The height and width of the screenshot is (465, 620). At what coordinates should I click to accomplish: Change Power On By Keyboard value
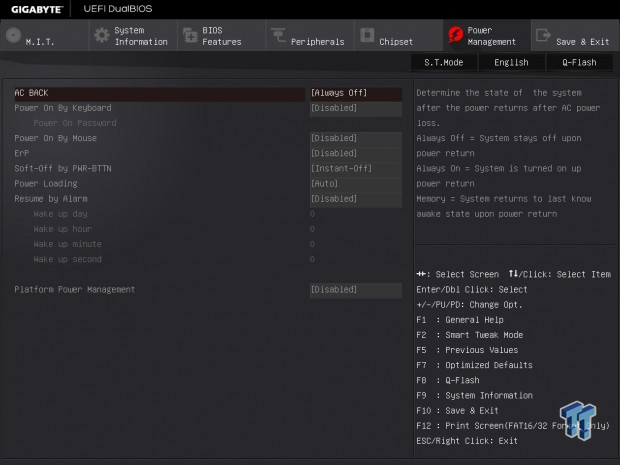click(356, 108)
